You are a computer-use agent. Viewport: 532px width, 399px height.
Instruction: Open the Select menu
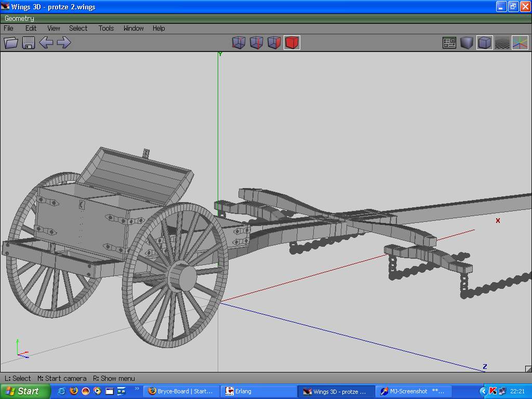click(78, 28)
